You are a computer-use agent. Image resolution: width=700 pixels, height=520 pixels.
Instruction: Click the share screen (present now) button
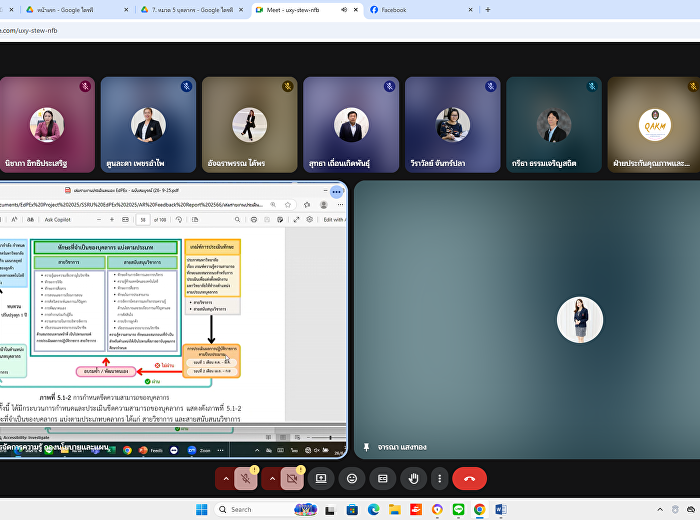[321, 479]
